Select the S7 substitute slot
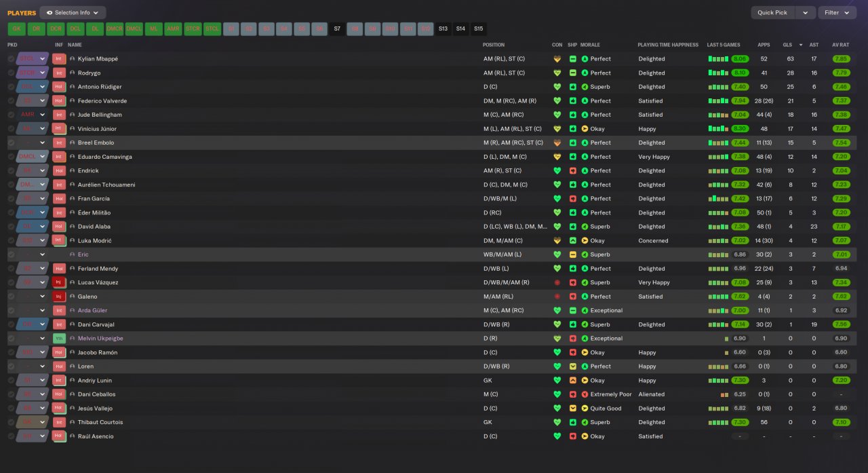This screenshot has width=868, height=473. [337, 29]
